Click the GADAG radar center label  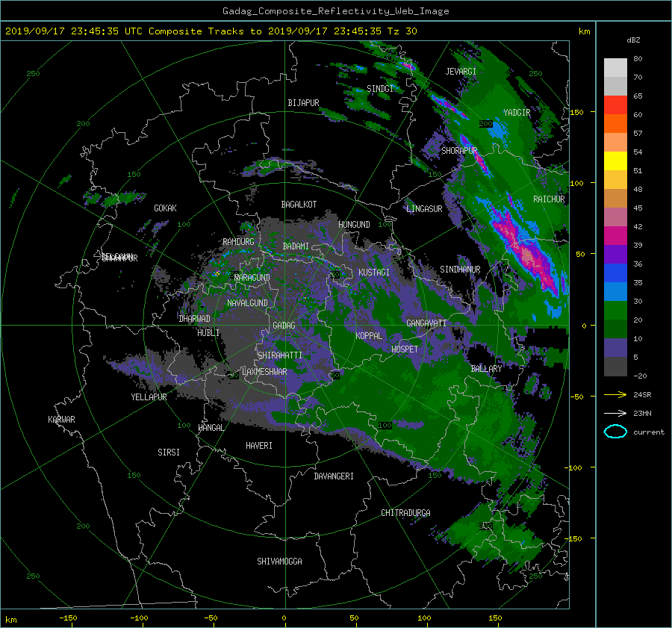(284, 326)
